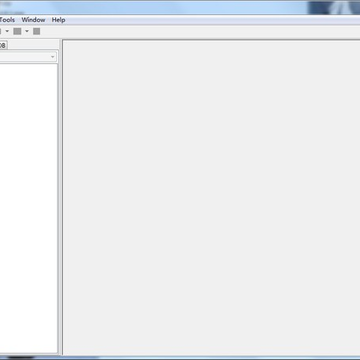Open the Help menu

58,20
